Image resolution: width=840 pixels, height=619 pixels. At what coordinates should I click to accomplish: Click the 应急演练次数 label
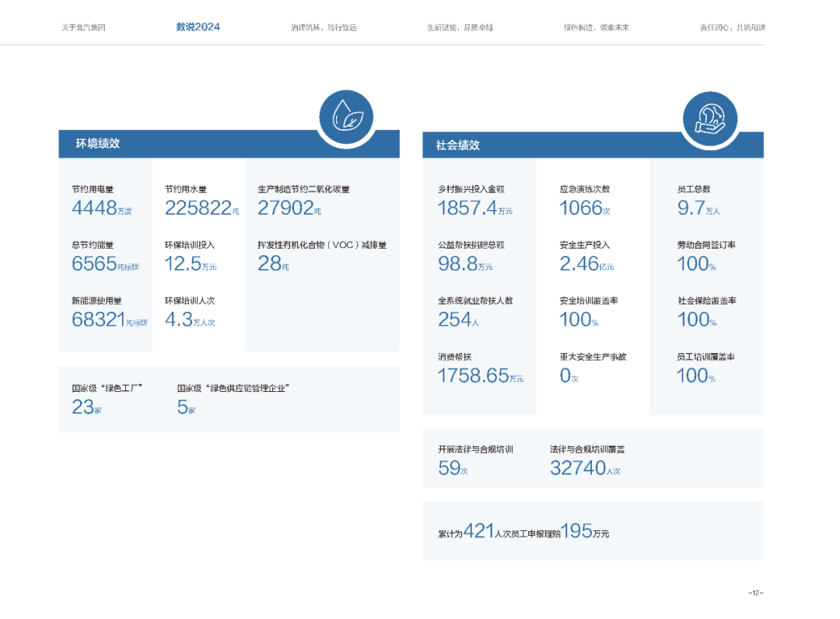click(584, 189)
